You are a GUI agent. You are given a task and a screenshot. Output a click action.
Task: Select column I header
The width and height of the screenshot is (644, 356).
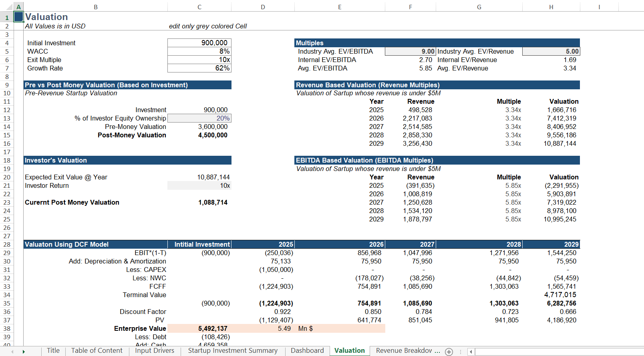(599, 7)
